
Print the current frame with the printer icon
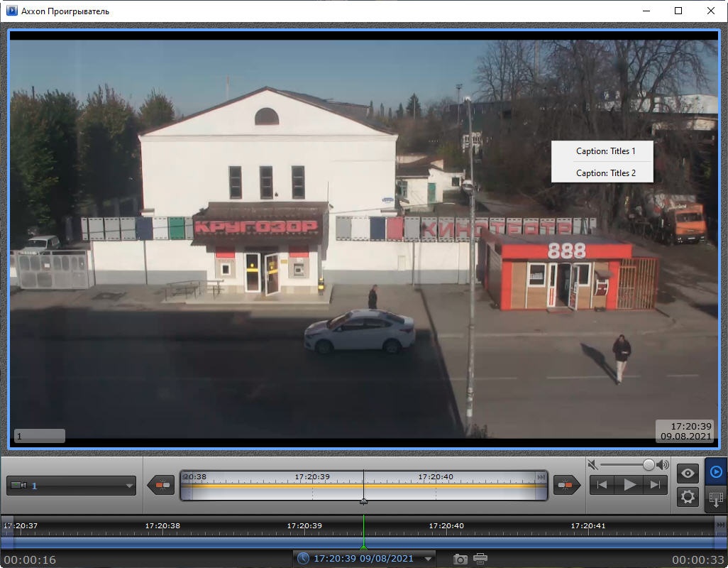480,559
